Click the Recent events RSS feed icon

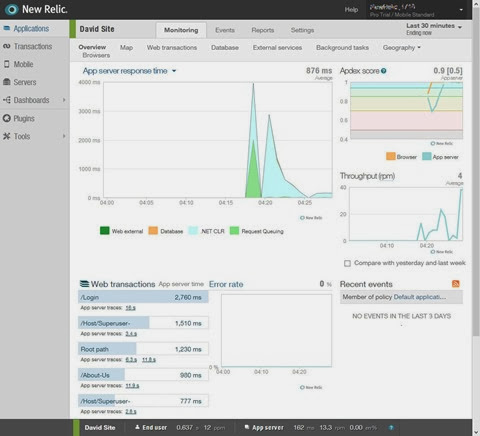(x=456, y=284)
